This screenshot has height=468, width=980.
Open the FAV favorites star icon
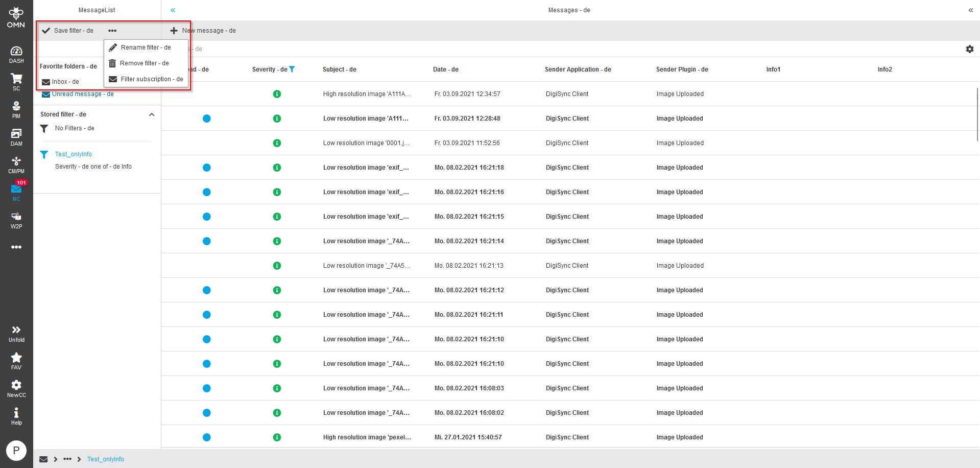pos(16,361)
